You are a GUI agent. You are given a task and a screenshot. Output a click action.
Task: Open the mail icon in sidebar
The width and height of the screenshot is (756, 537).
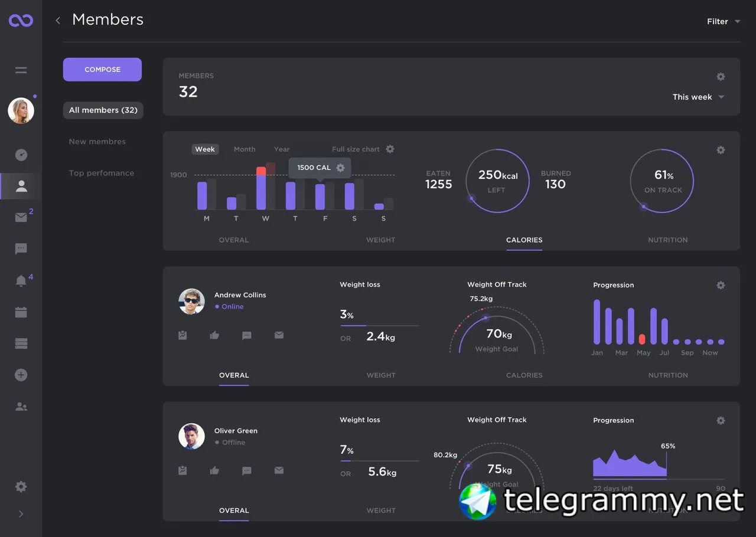click(x=21, y=218)
